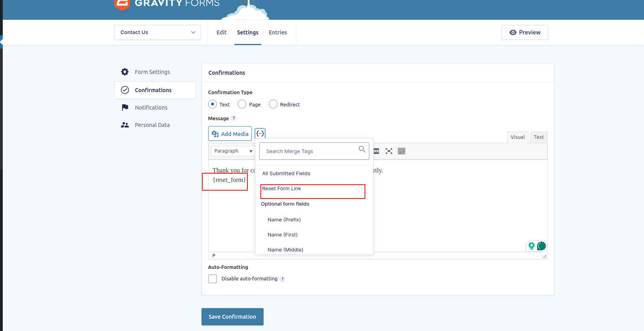This screenshot has width=644, height=331.
Task: Select the Redirect confirmation type radio
Action: [x=273, y=104]
